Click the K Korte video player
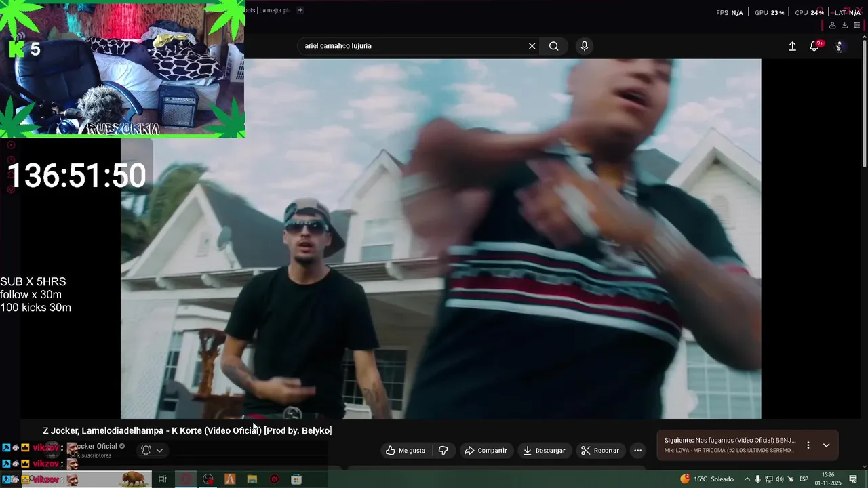This screenshot has width=868, height=488. point(441,239)
